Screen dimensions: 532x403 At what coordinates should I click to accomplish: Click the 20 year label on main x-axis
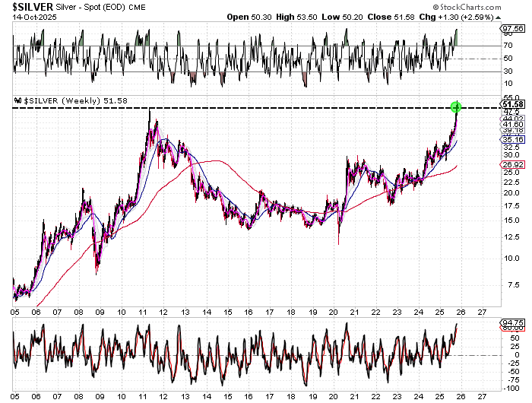[x=334, y=311]
